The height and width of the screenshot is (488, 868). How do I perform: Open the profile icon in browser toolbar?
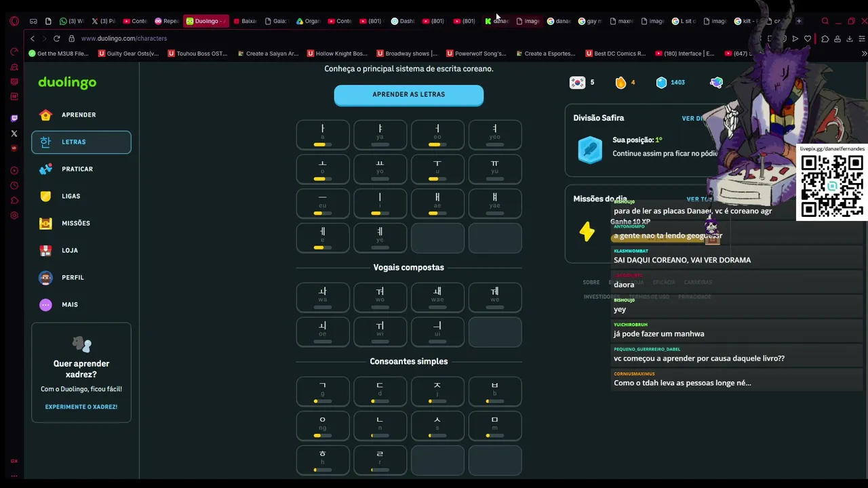pos(837,39)
